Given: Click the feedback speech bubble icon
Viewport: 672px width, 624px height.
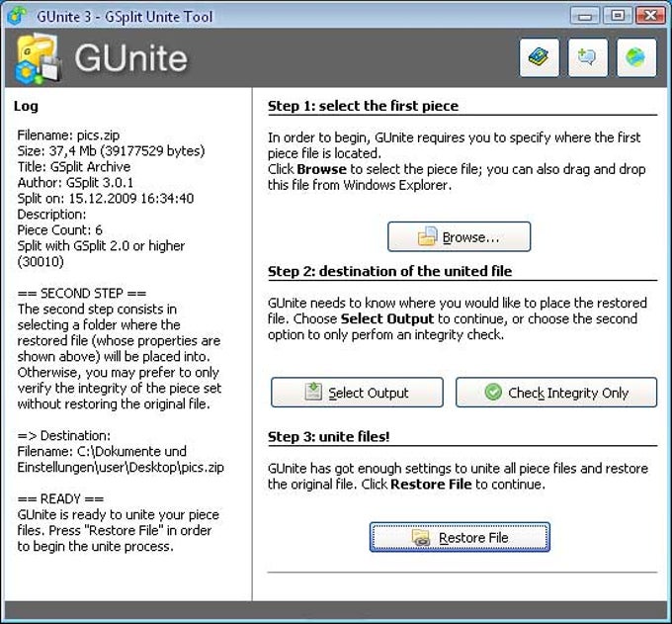Looking at the screenshot, I should 588,58.
